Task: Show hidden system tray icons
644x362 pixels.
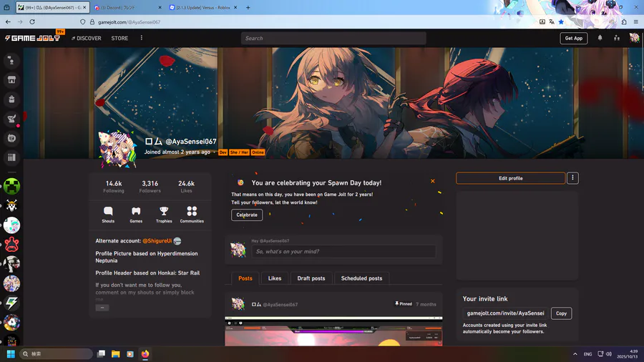Action: pos(575,354)
